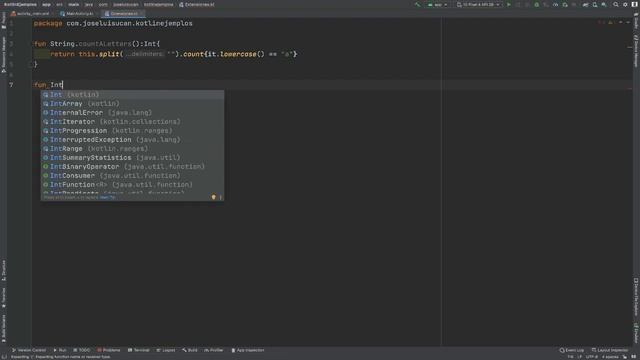Screen dimensions: 640x360
Task: Click the countALetters function name in code
Action: click(x=105, y=44)
